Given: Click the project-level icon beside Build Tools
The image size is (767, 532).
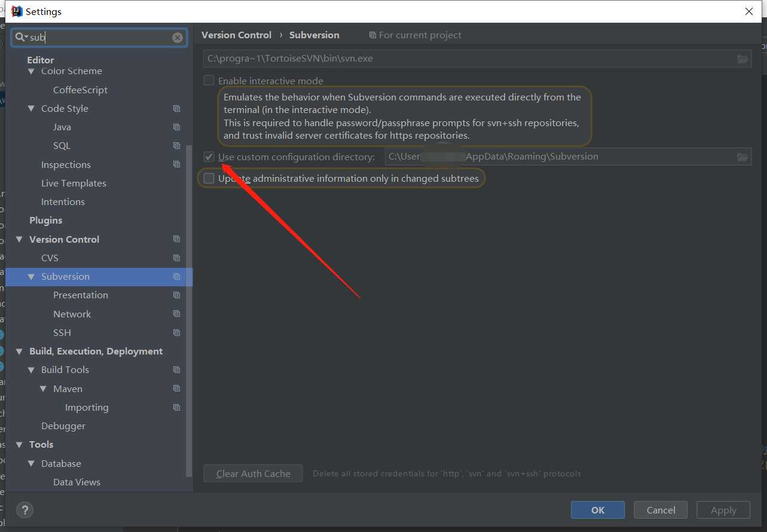Looking at the screenshot, I should pos(176,370).
